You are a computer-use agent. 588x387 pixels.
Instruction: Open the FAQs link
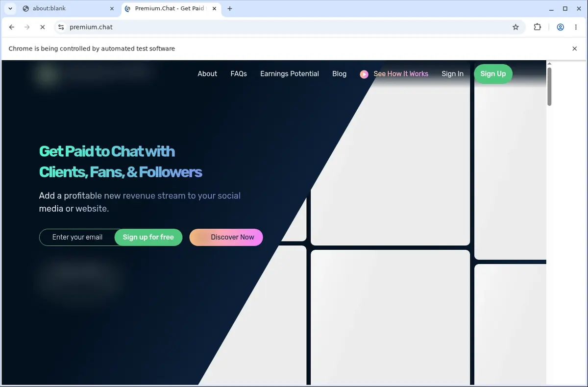[239, 73]
